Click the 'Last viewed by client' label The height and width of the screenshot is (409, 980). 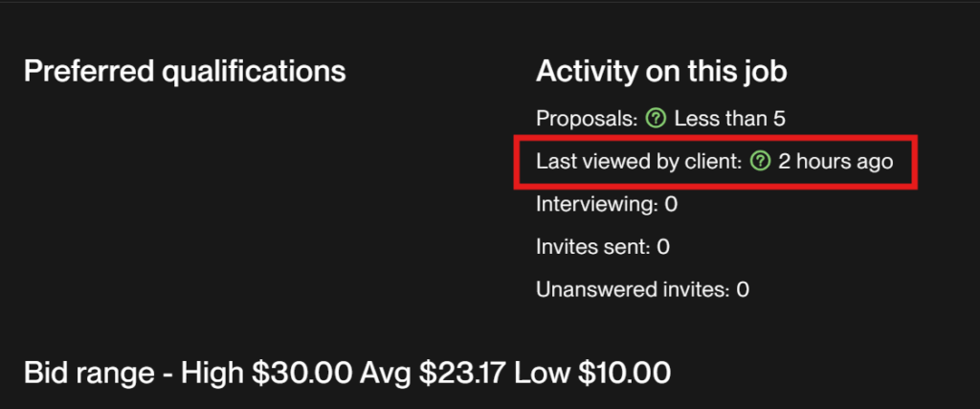click(x=639, y=161)
